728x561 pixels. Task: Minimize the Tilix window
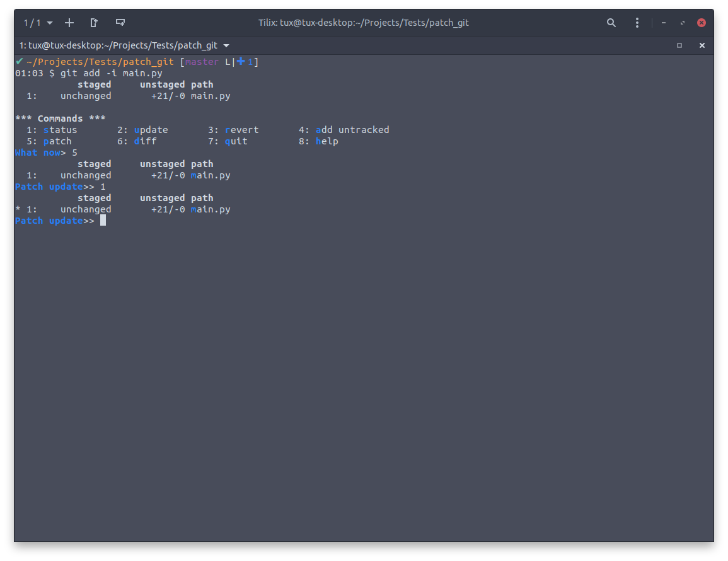click(x=664, y=23)
